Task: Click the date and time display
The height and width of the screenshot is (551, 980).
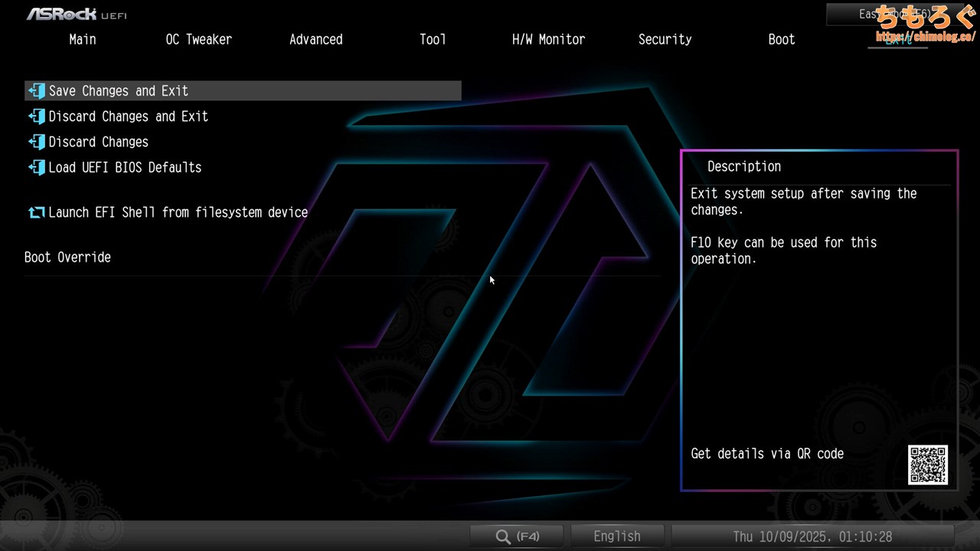Action: (812, 536)
